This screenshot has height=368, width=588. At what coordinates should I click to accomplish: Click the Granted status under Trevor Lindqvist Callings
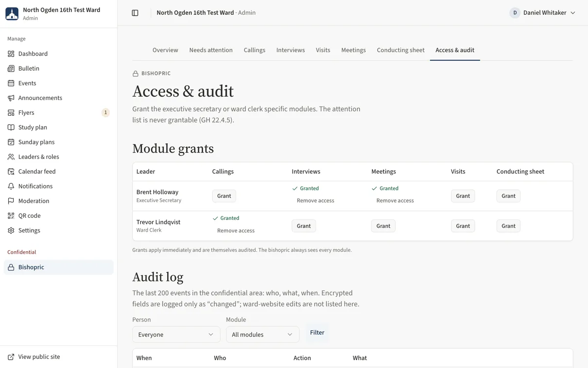pos(226,218)
